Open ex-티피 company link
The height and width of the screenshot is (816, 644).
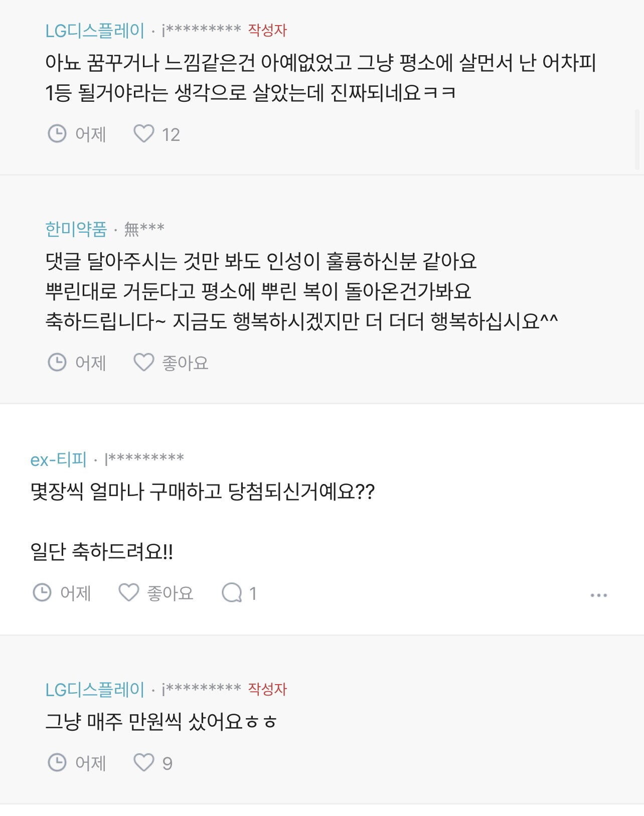click(59, 459)
